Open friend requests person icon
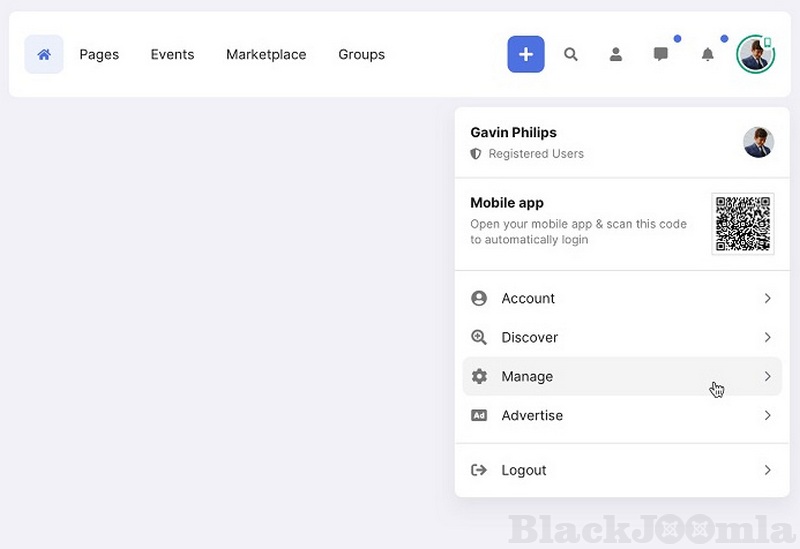 tap(616, 54)
